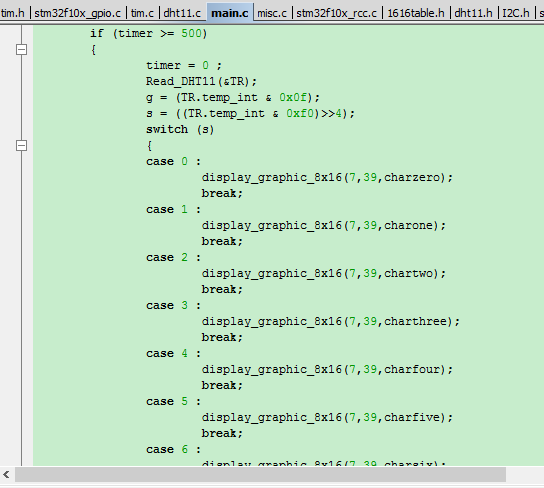Click the 'case 1 :' label
Viewport: 544px width, 488px height.
pyautogui.click(x=173, y=209)
